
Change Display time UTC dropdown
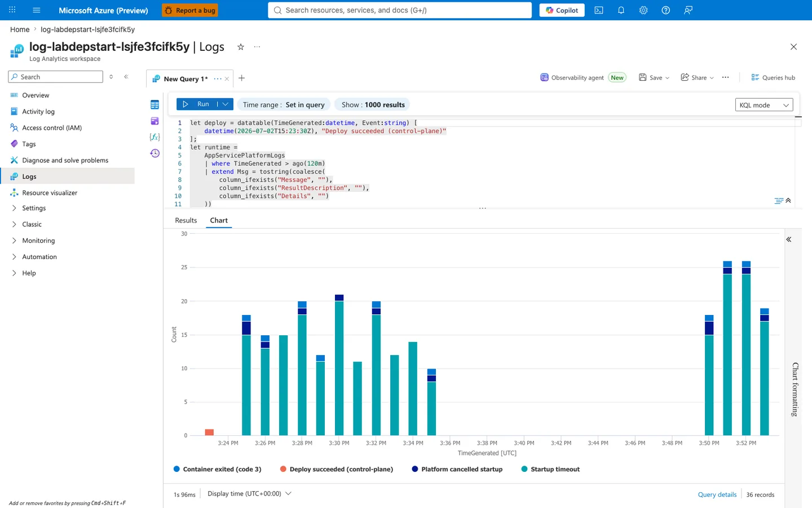(249, 493)
